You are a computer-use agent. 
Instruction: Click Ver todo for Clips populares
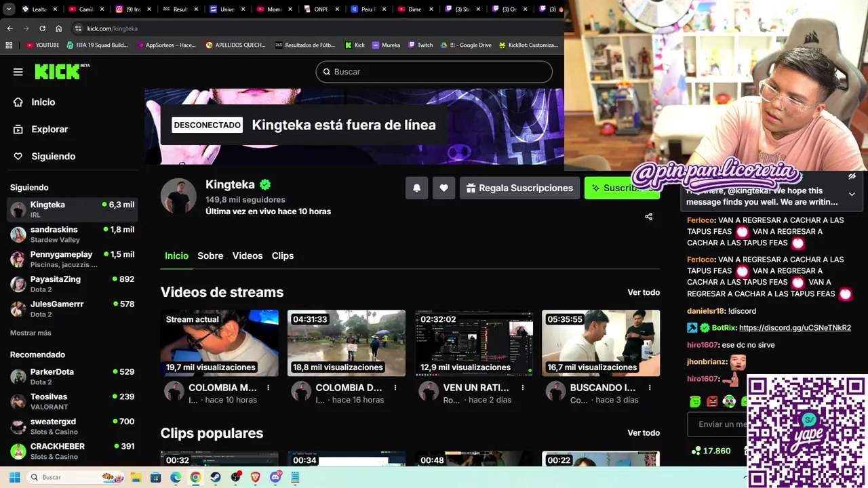click(x=644, y=432)
